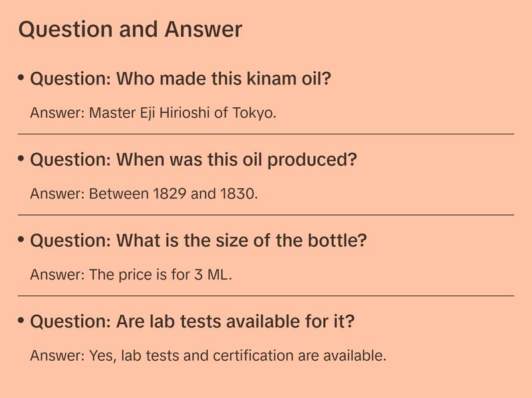Click the word "certification" in the last answer
The width and height of the screenshot is (532, 398).
point(254,355)
